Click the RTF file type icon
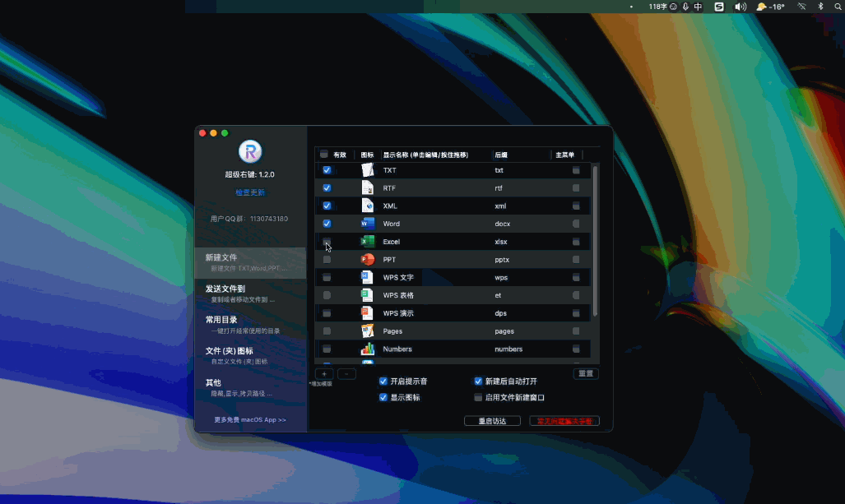The width and height of the screenshot is (845, 504). click(x=368, y=188)
